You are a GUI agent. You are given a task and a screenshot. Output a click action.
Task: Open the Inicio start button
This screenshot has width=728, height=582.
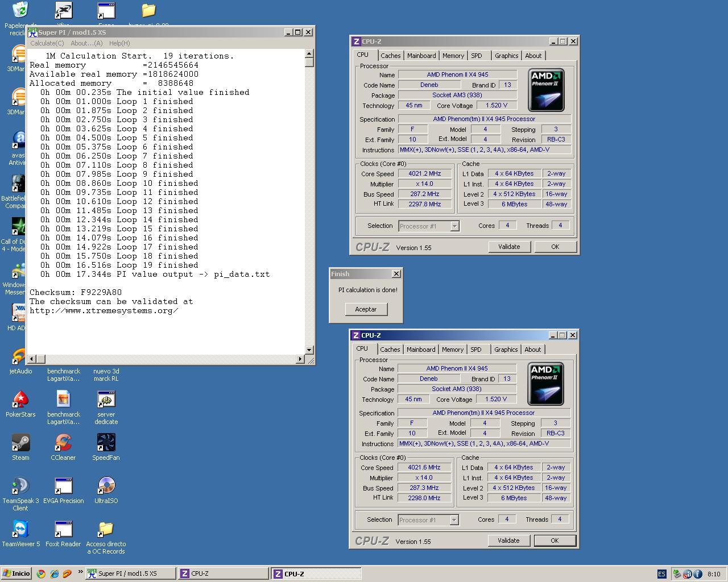point(16,573)
